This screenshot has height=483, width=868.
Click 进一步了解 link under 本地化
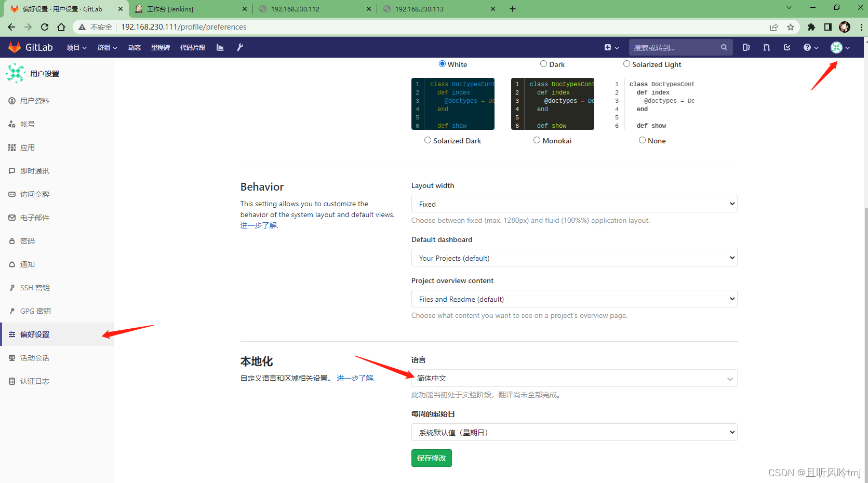(x=356, y=378)
